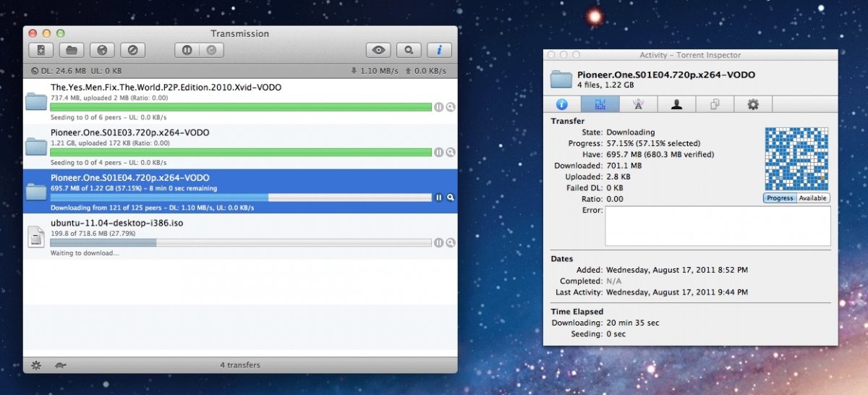The width and height of the screenshot is (868, 395).
Task: Click the pieces grid in Inspector
Action: pyautogui.click(x=796, y=159)
